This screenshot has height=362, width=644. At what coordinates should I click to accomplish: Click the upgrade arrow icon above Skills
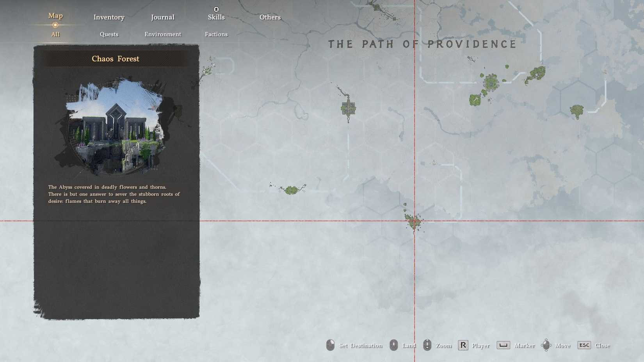click(216, 9)
